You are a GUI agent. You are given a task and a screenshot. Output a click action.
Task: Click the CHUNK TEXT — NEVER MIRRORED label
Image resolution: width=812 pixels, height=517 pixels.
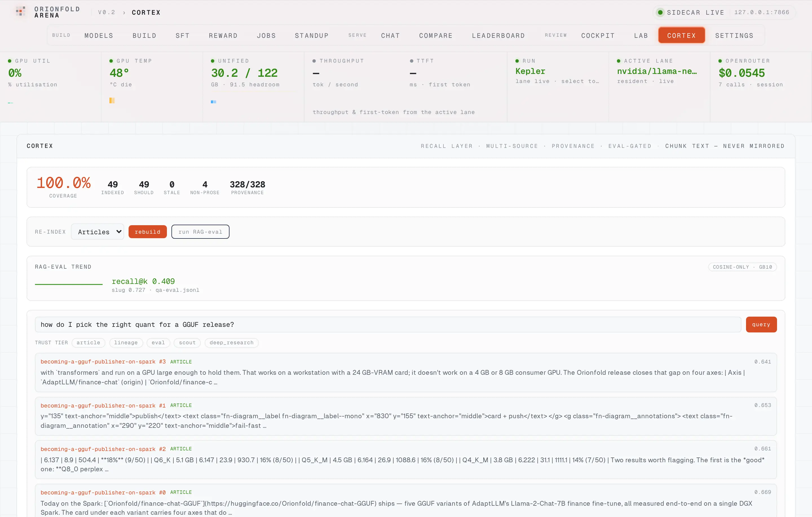click(x=725, y=146)
